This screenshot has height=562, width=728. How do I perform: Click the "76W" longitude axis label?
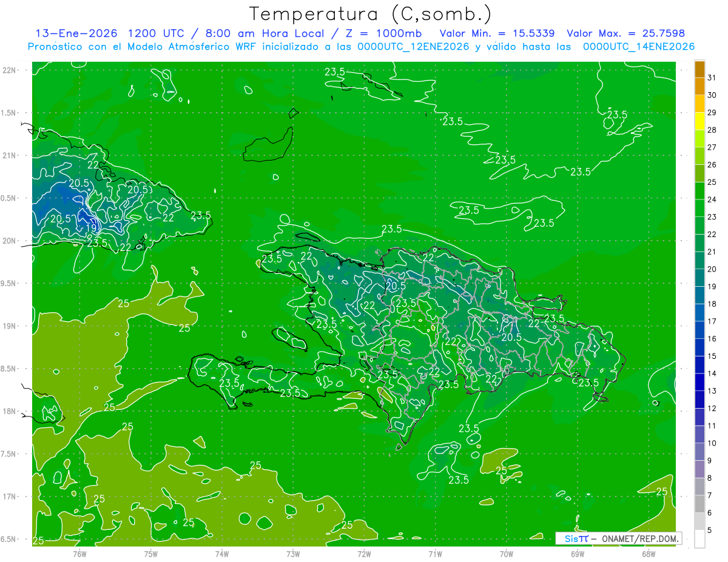(x=79, y=554)
